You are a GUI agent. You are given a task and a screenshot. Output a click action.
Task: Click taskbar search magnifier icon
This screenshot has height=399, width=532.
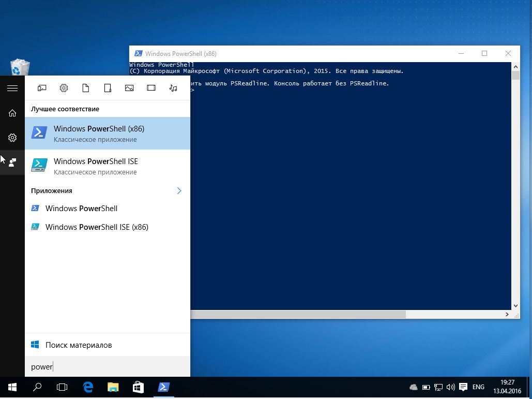click(x=37, y=387)
